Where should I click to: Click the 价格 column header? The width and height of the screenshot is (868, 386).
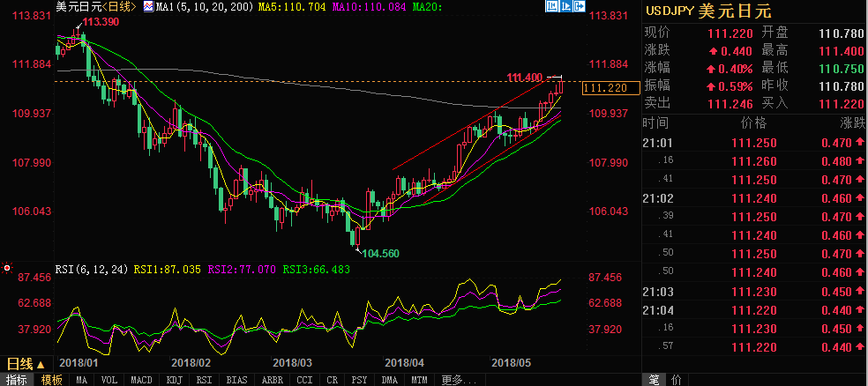(752, 122)
